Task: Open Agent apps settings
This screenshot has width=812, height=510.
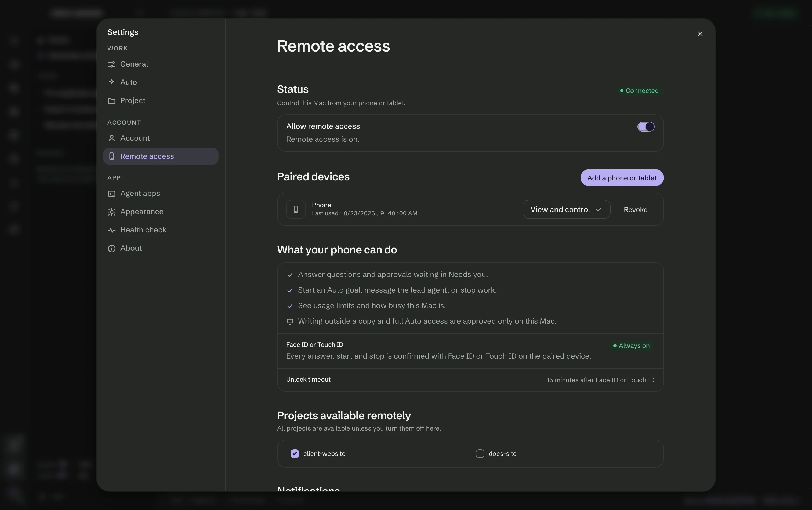Action: (161, 194)
